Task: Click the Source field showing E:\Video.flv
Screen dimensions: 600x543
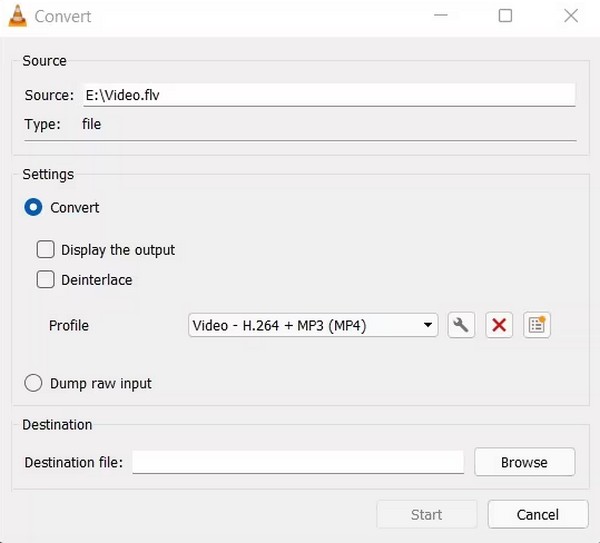Action: 328,95
